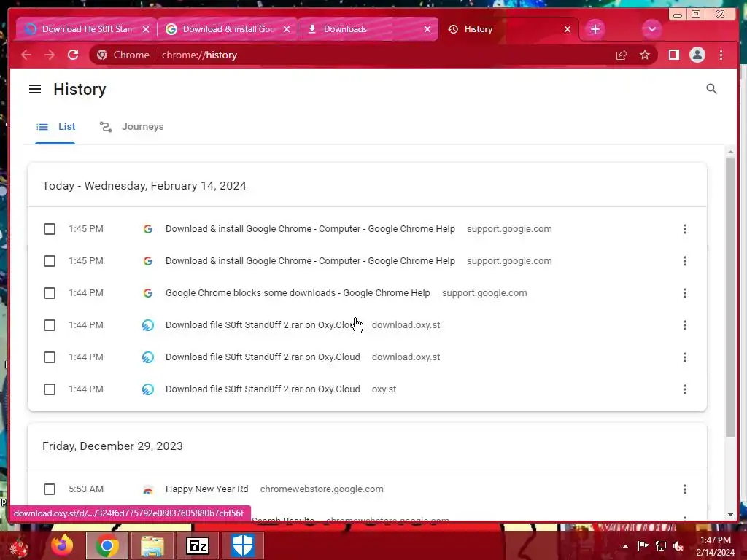Viewport: 747px width, 560px height.
Task: Open Chrome's three-dot customize menu
Action: tap(721, 55)
